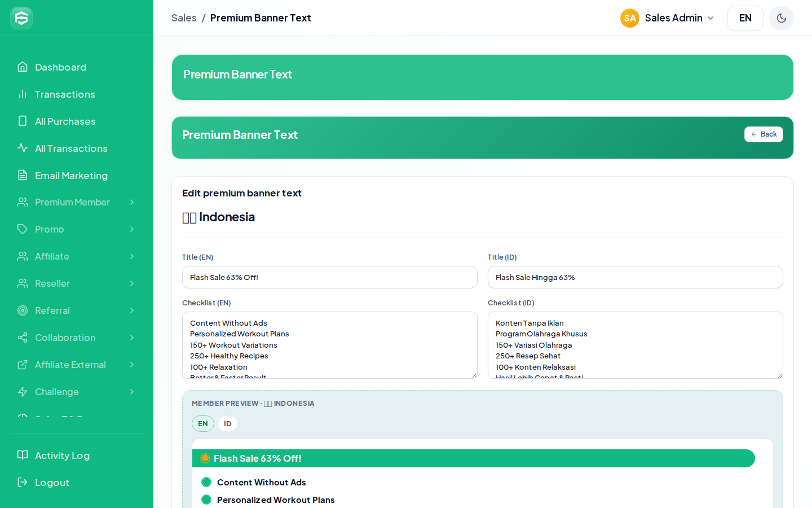Click the Dashboard home icon

[23, 67]
